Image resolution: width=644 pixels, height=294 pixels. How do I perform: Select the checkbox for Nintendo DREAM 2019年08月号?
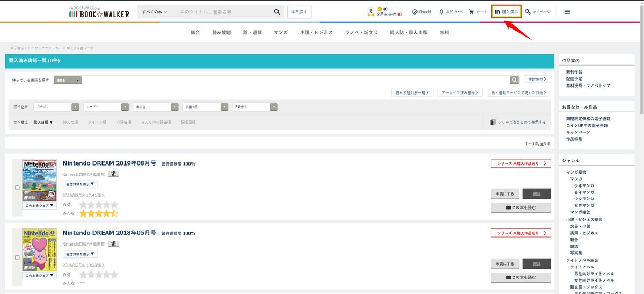point(17,188)
